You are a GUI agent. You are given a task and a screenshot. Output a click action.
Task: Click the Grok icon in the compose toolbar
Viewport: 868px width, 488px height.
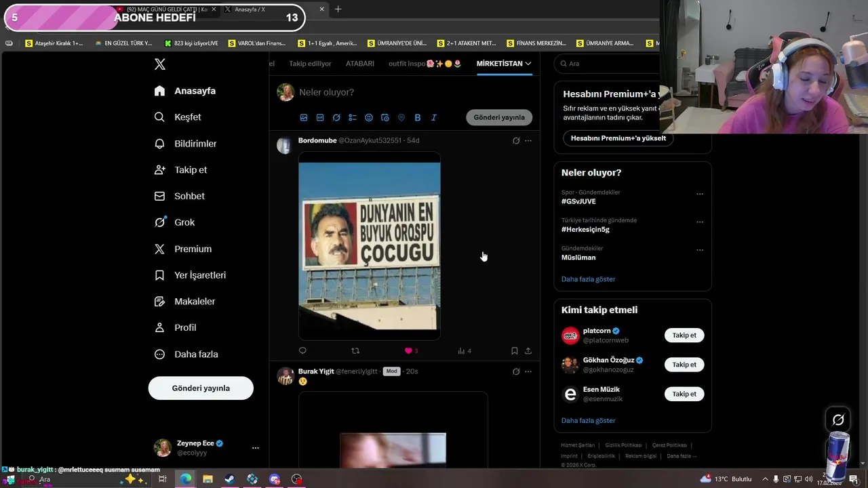click(x=336, y=117)
